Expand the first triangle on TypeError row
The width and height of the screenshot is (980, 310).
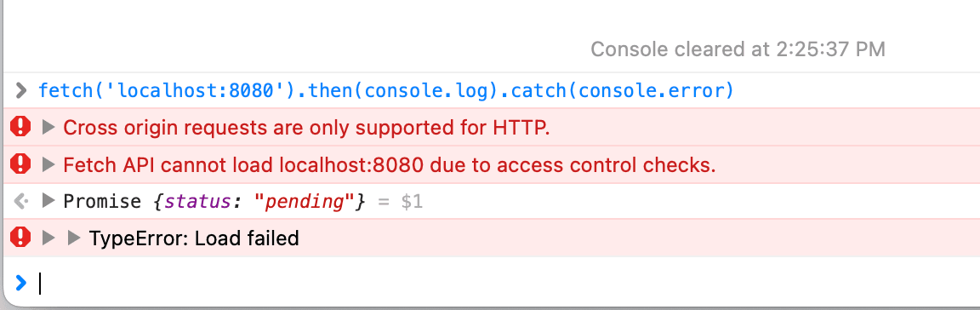tap(48, 238)
